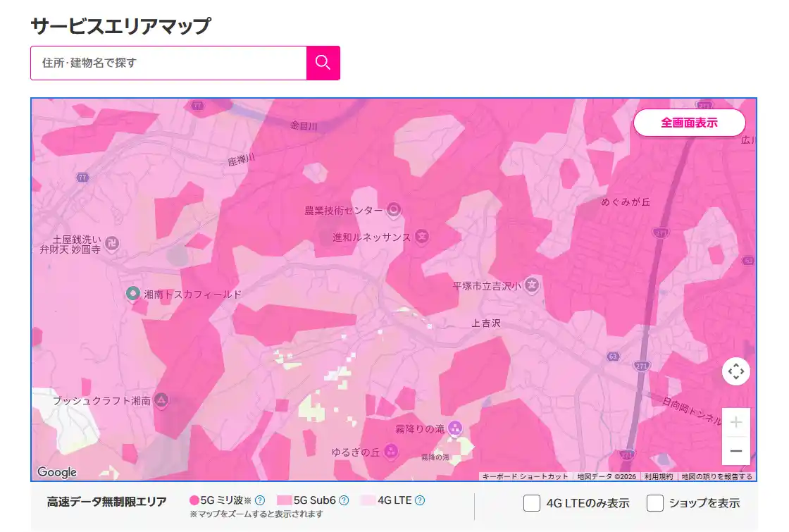Viewport: 789px width, 532px height.
Task: Enable 4G LTEのみ表示 checkbox
Action: (x=531, y=503)
